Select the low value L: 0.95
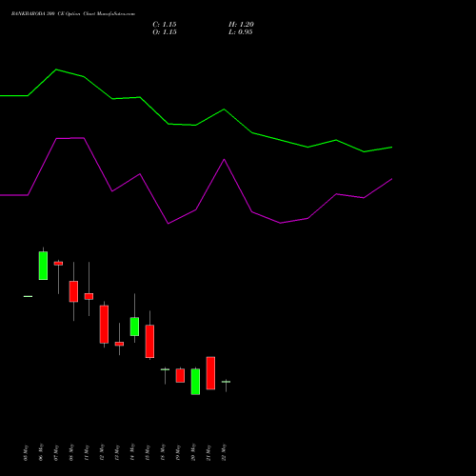The width and height of the screenshot is (476, 476). (x=241, y=32)
